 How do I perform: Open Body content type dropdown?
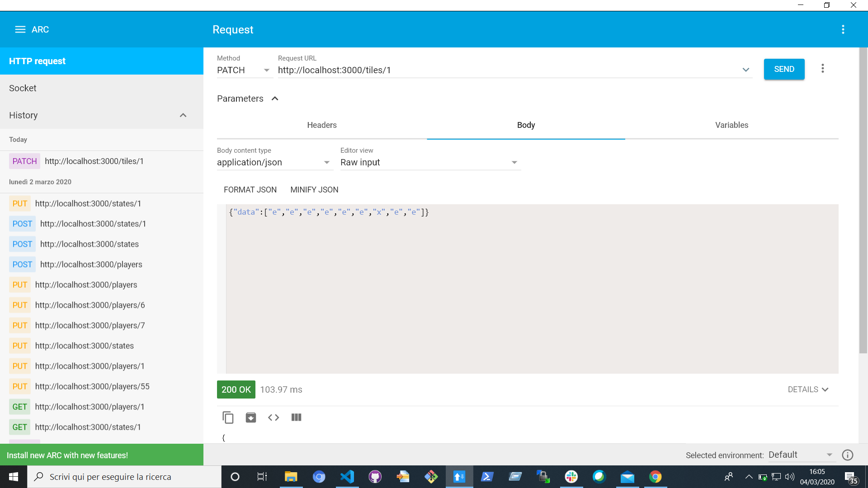[274, 162]
